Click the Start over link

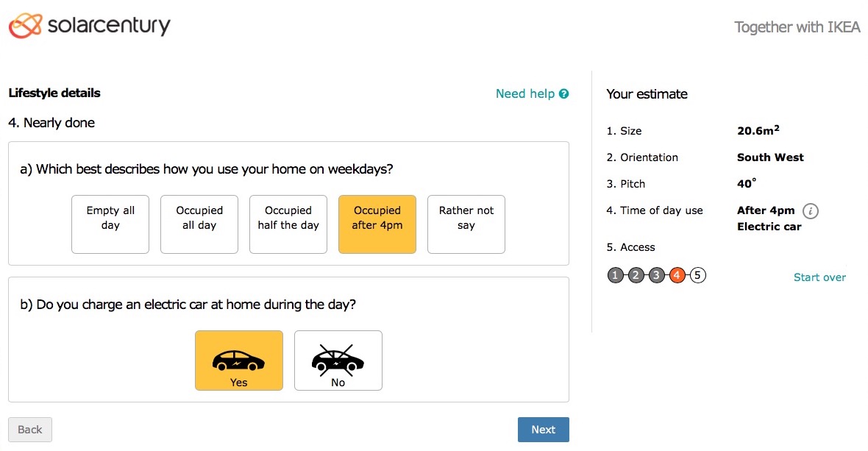(819, 277)
